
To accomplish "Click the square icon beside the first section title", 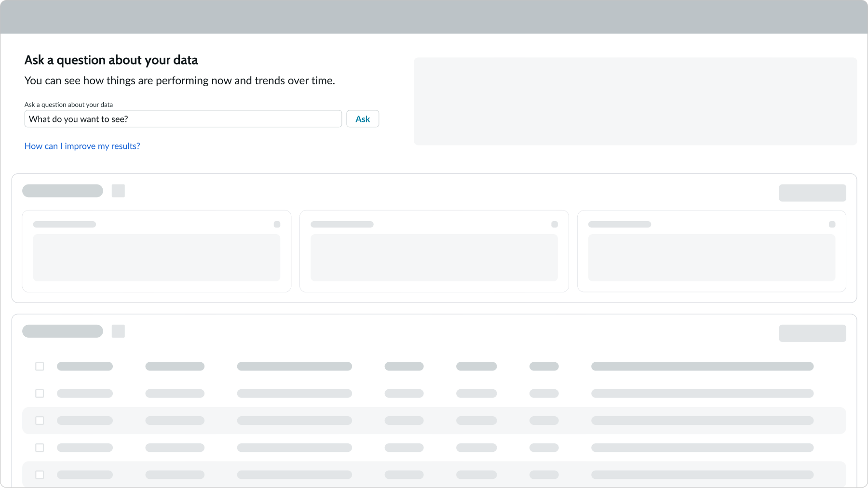I will [x=118, y=191].
